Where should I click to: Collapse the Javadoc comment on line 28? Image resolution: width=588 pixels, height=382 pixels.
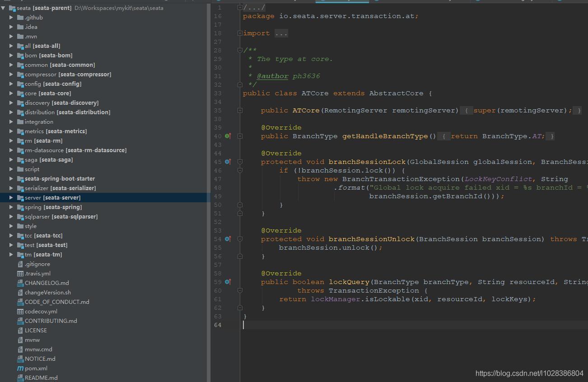(240, 50)
